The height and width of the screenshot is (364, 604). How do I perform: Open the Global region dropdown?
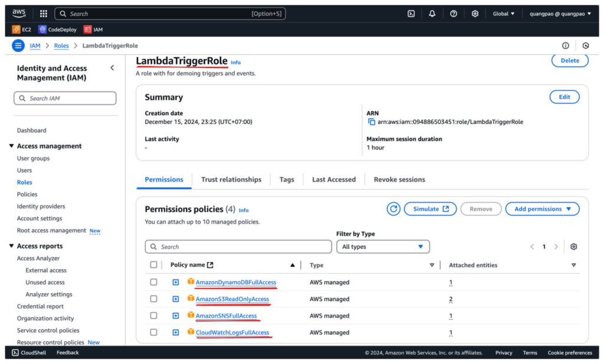point(504,14)
